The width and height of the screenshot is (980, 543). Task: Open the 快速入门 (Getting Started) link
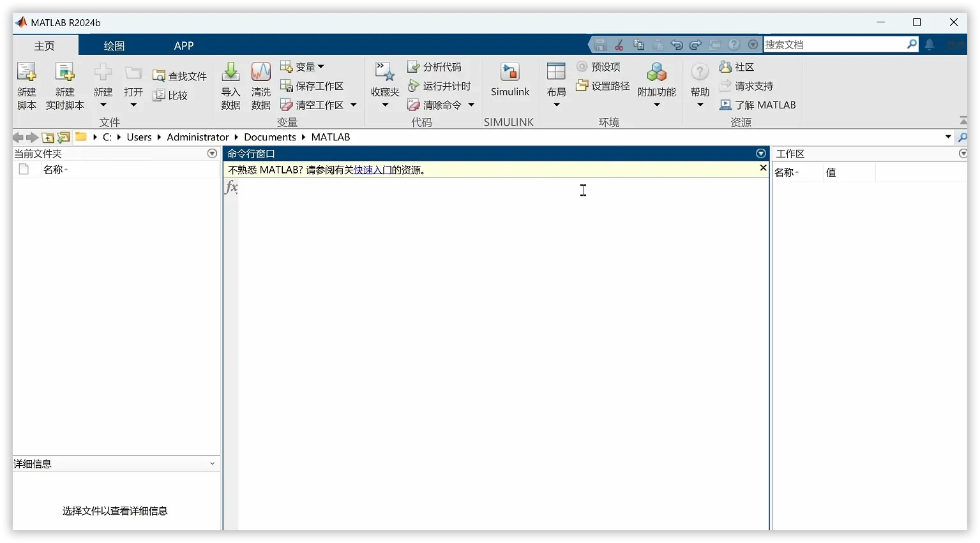373,170
